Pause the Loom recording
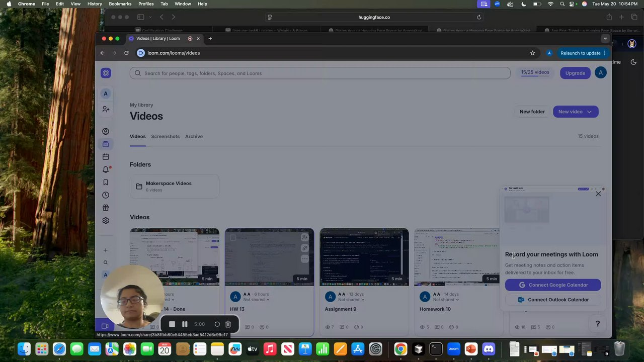644x362 pixels. click(x=185, y=324)
